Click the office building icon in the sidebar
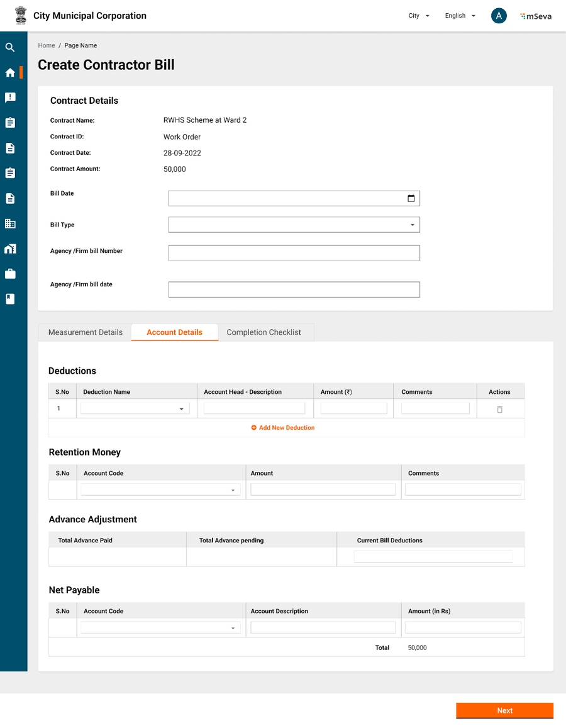This screenshot has height=728, width=566. [x=10, y=223]
